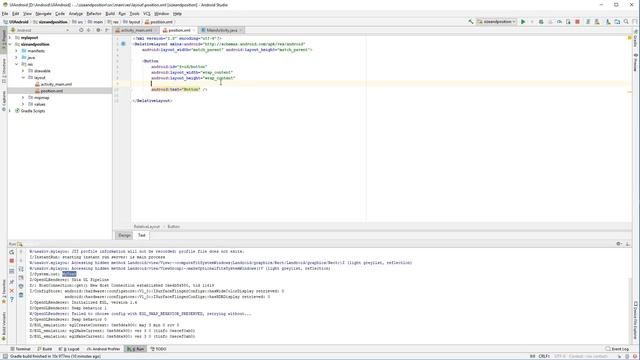640x360 pixels.
Task: Click the print icon in Run console
Action: point(21,286)
